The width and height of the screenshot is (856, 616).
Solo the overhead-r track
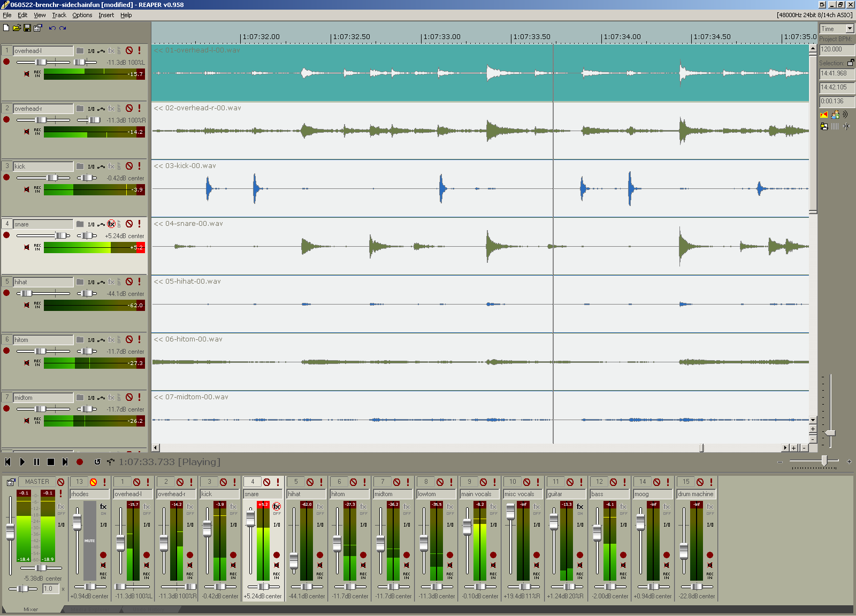click(140, 108)
